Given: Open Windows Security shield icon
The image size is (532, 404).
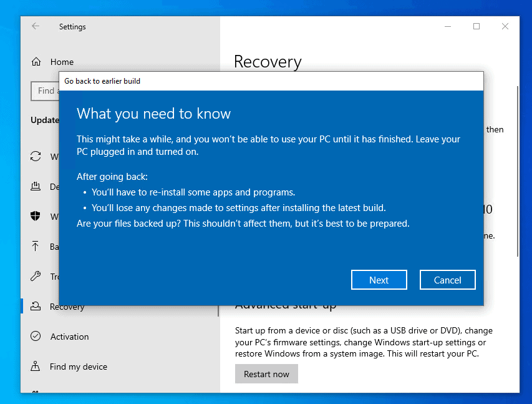Looking at the screenshot, I should point(36,217).
